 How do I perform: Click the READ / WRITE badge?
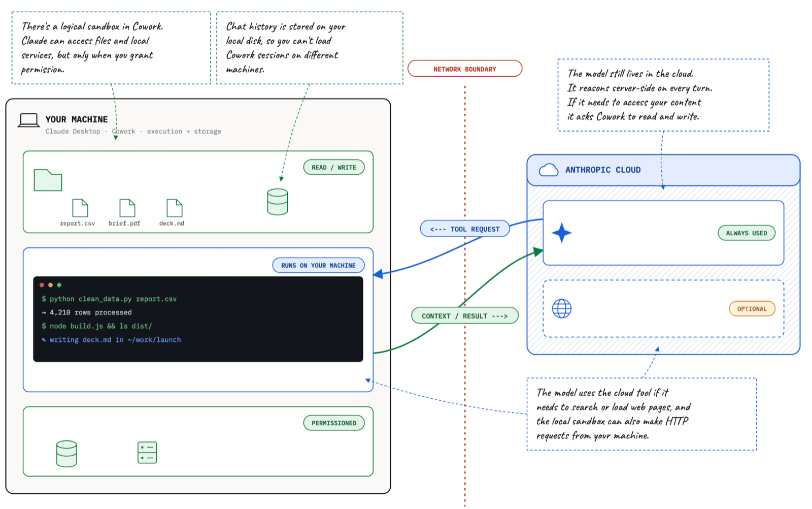(334, 167)
